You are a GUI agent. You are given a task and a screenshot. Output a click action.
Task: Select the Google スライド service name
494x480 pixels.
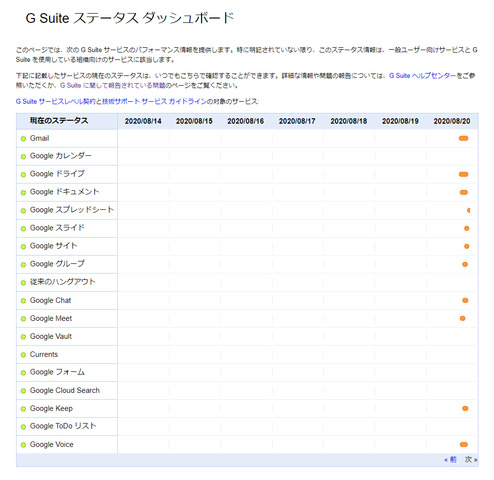57,228
